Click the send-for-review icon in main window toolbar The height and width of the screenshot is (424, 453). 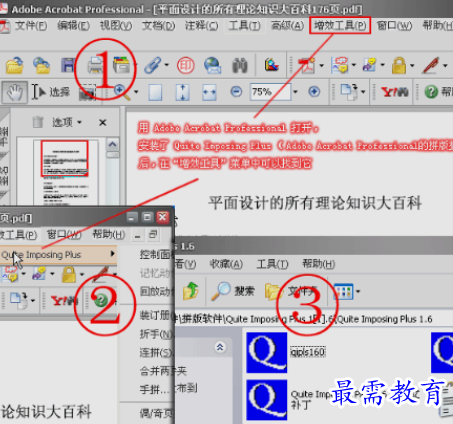coord(369,65)
